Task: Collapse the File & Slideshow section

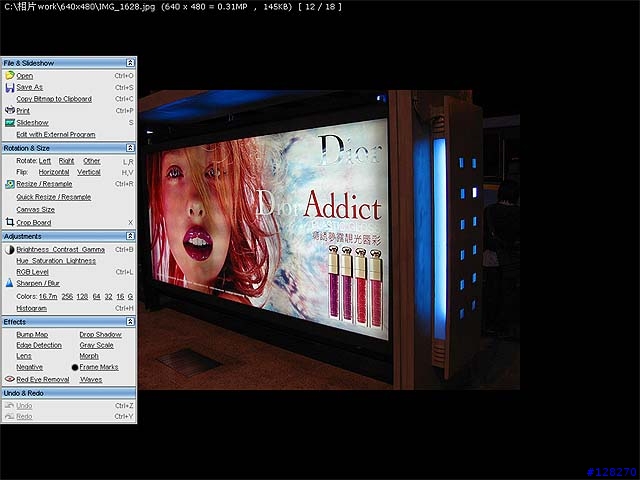Action: tap(130, 63)
